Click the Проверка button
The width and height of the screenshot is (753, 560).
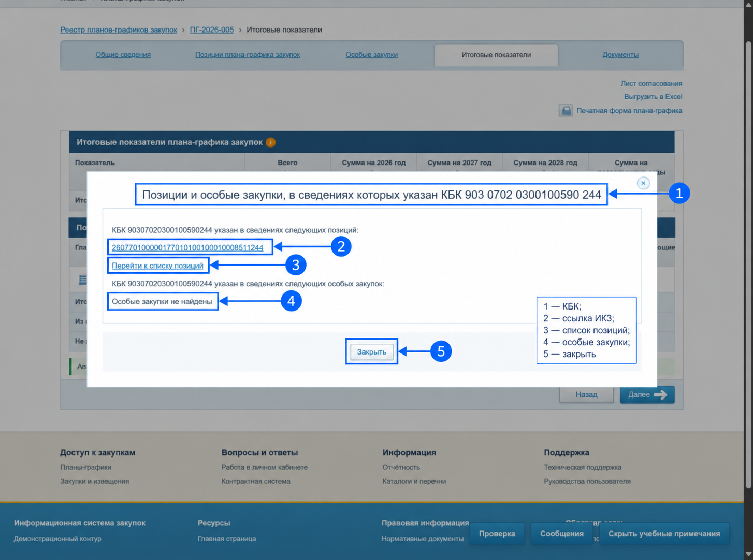pyautogui.click(x=497, y=534)
